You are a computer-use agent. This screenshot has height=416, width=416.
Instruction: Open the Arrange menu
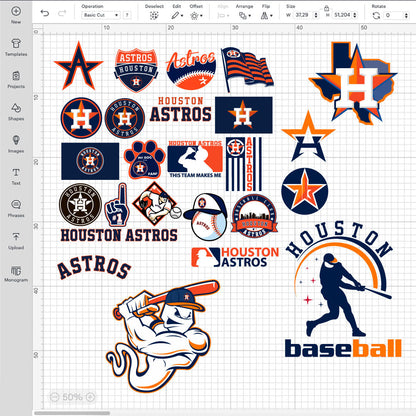point(244,15)
